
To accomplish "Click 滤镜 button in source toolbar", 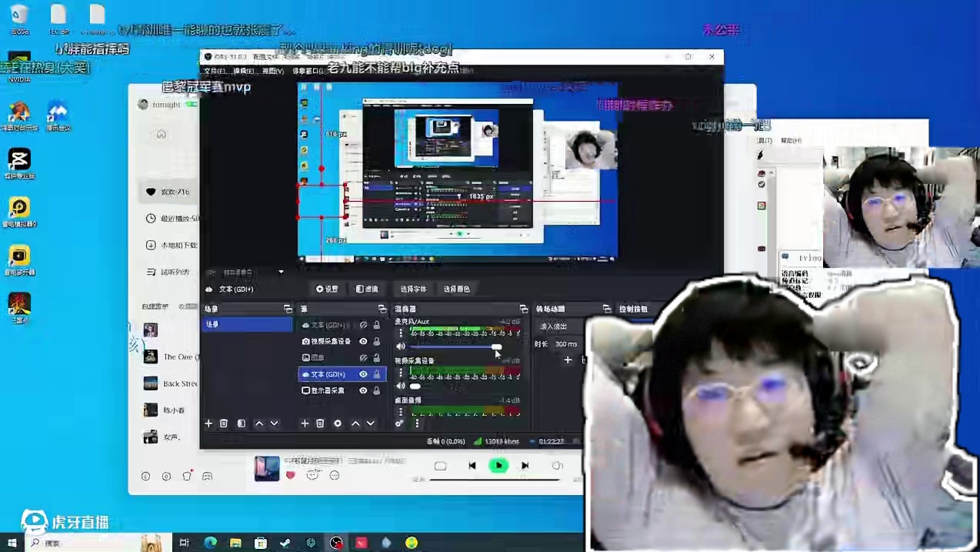I will (367, 289).
